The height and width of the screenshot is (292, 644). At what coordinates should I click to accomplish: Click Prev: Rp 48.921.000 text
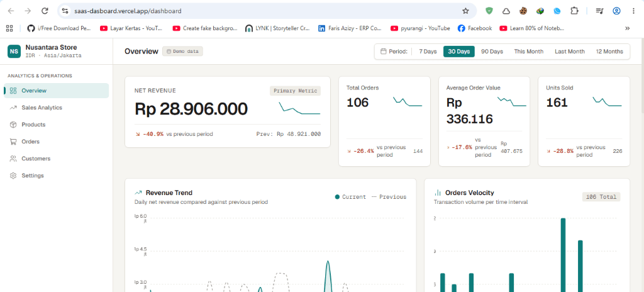pos(288,134)
